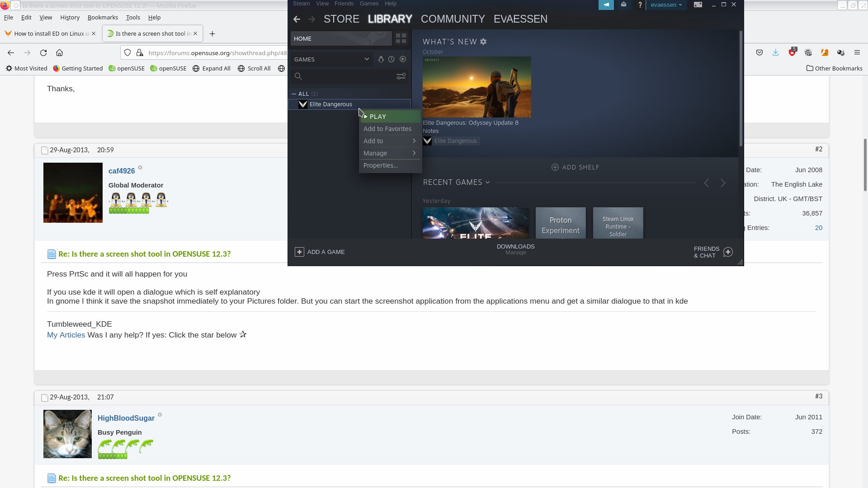The height and width of the screenshot is (488, 868).
Task: Open advanced library filter sliders icon
Action: pos(401,76)
